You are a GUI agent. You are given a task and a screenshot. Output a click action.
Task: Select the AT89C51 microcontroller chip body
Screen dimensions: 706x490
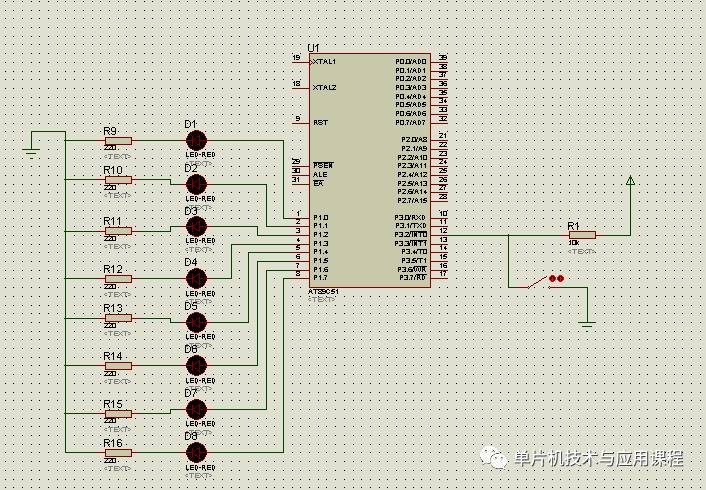[x=368, y=170]
